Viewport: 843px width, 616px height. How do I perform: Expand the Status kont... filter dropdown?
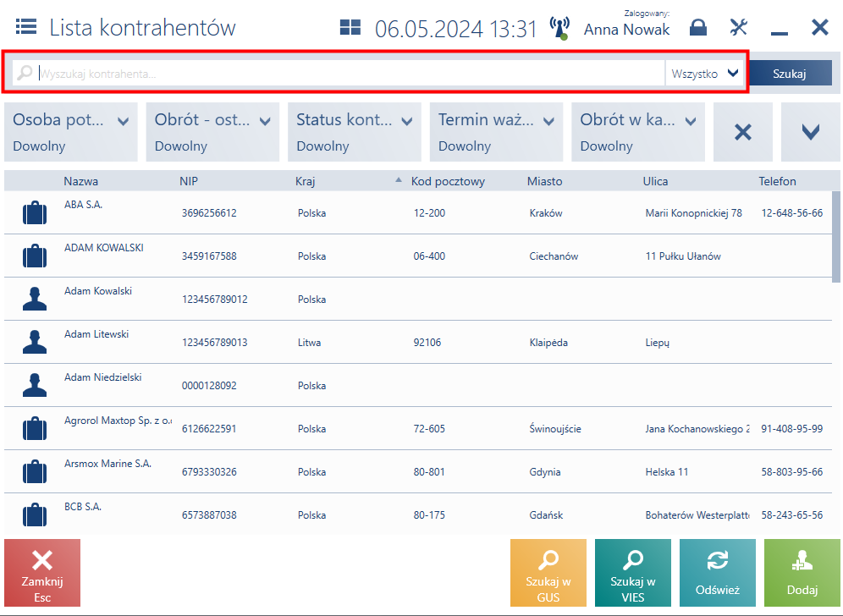355,132
